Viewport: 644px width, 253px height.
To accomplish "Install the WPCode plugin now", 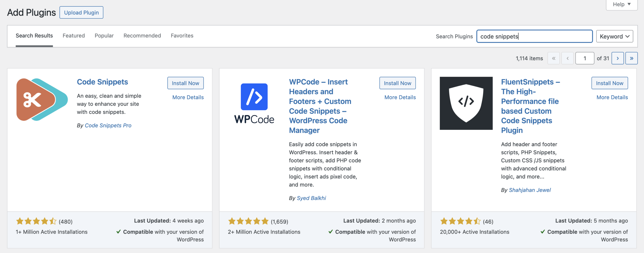I will [x=397, y=83].
